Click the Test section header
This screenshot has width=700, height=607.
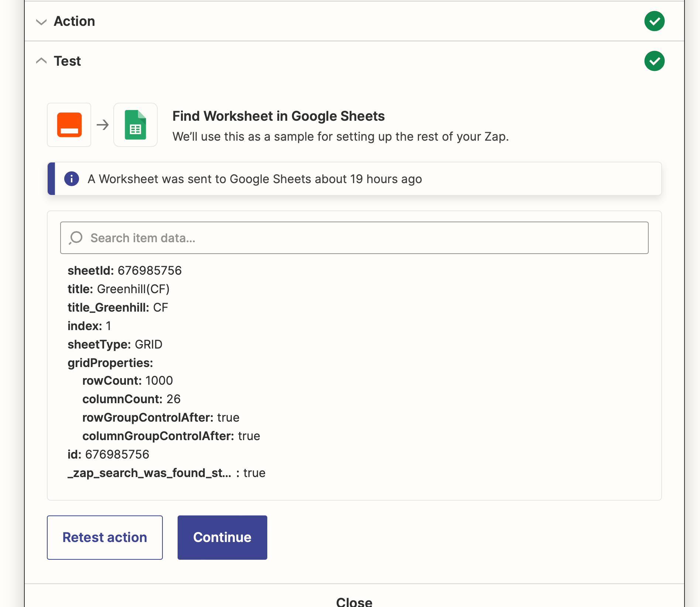354,61
